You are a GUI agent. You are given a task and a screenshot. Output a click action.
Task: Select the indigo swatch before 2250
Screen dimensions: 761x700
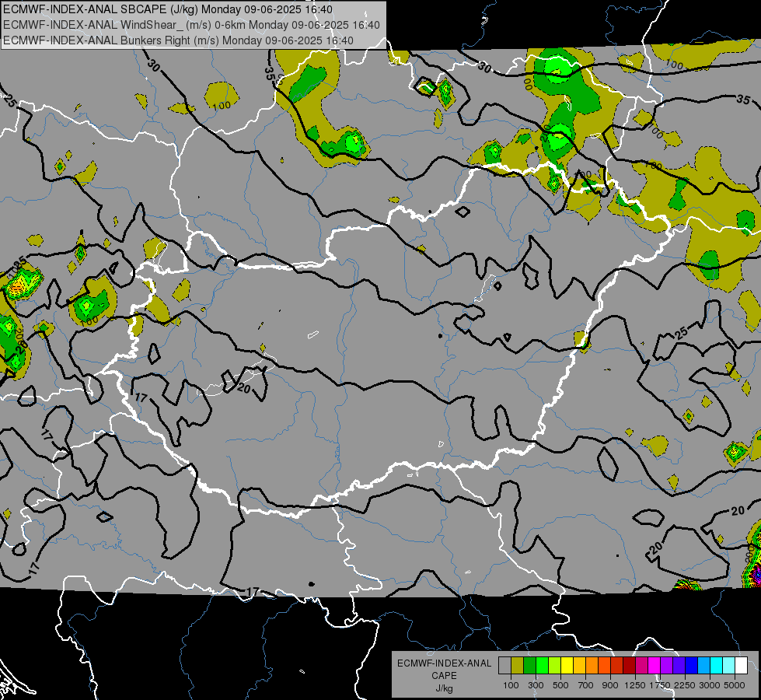[679, 666]
